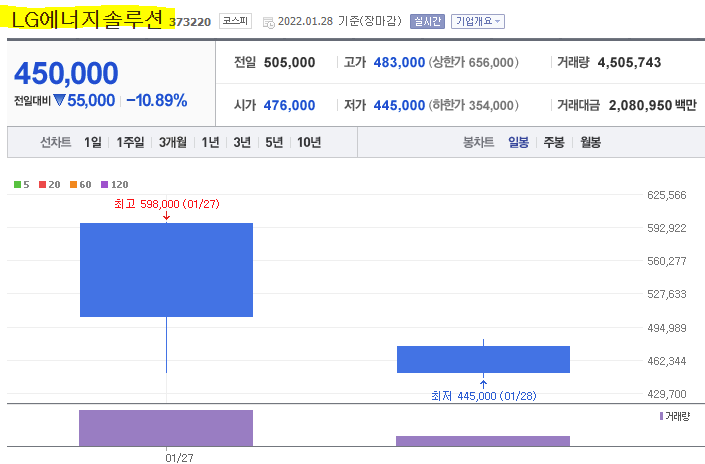Image resolution: width=705 pixels, height=464 pixels.
Task: Click the 01/28 purple volume bar
Action: pos(483,441)
